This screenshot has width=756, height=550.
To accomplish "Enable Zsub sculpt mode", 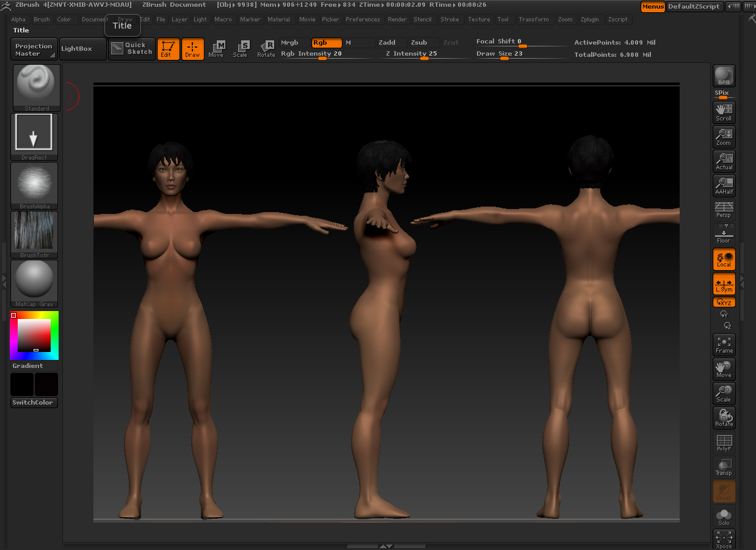I will (424, 43).
